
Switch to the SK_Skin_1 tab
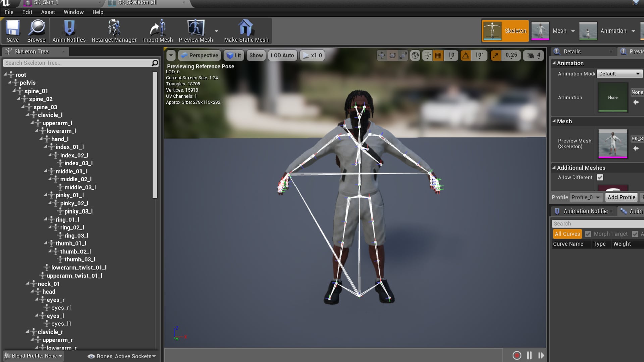click(46, 3)
